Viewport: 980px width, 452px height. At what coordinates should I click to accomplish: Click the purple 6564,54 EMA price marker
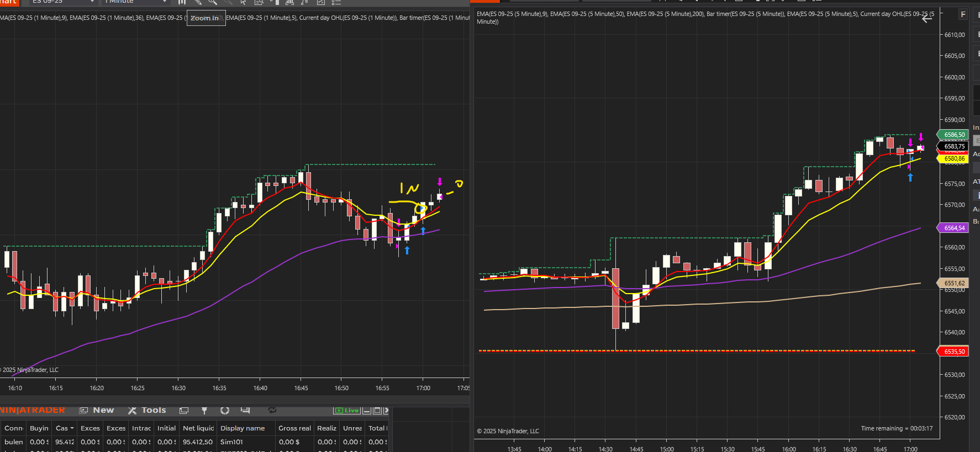point(953,228)
